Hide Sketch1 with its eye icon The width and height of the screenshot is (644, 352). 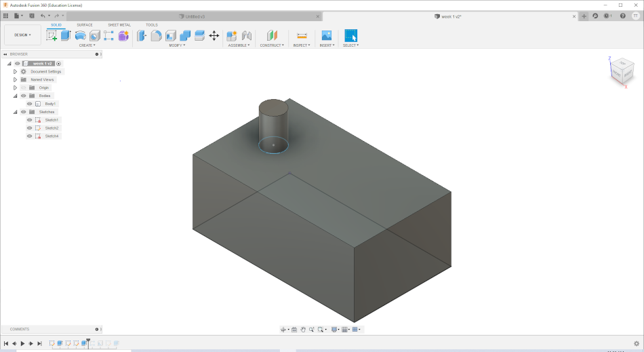30,120
